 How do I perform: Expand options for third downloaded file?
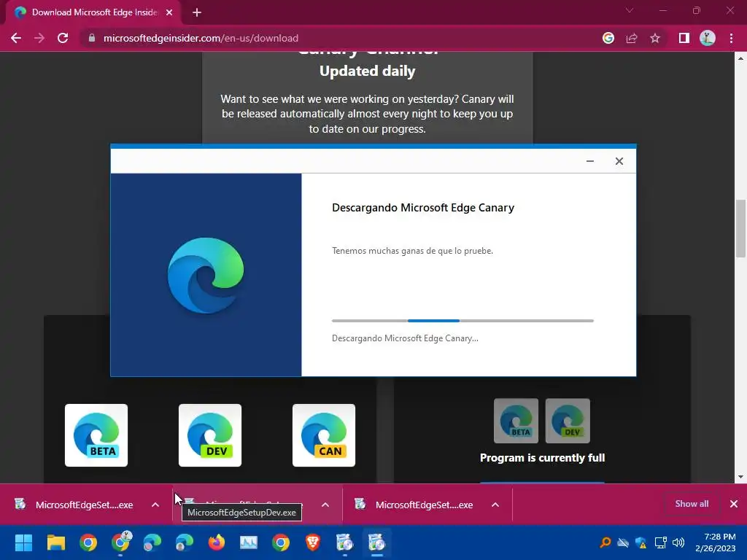(x=495, y=505)
